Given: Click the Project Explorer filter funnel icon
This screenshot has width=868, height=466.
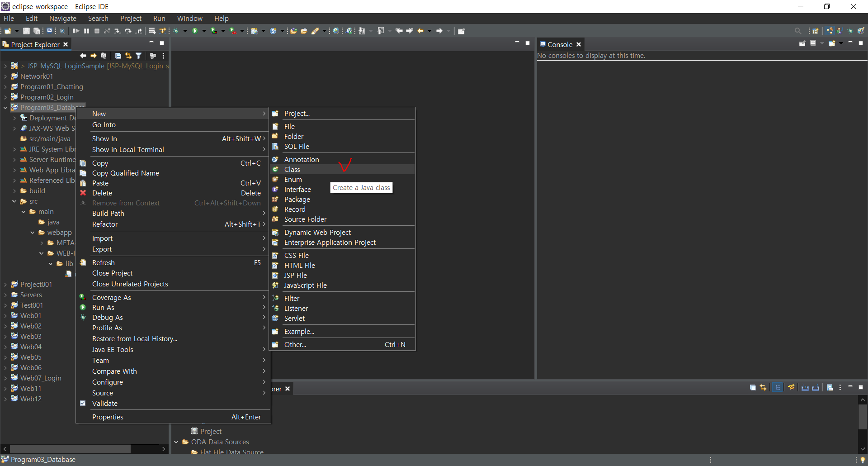Looking at the screenshot, I should [x=139, y=56].
